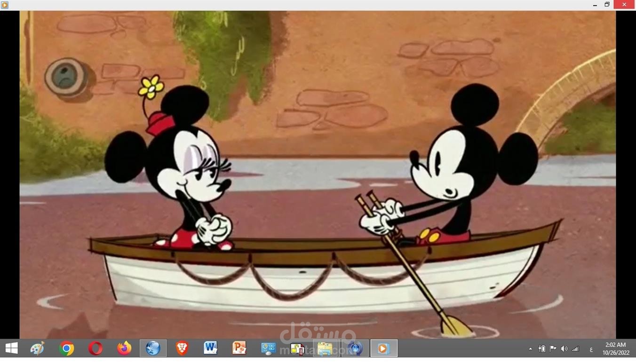Show hidden system tray icons
This screenshot has height=364, width=636.
coord(531,349)
